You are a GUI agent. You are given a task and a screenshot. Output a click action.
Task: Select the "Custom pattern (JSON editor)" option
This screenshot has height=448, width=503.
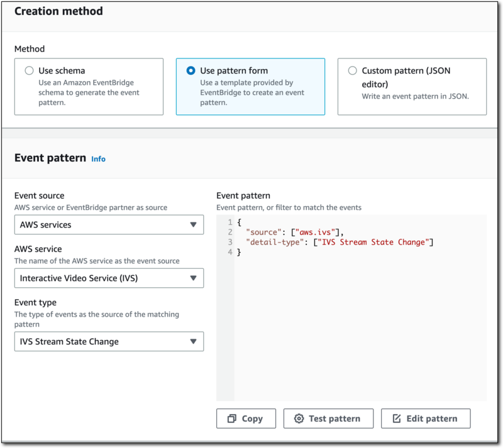click(352, 70)
